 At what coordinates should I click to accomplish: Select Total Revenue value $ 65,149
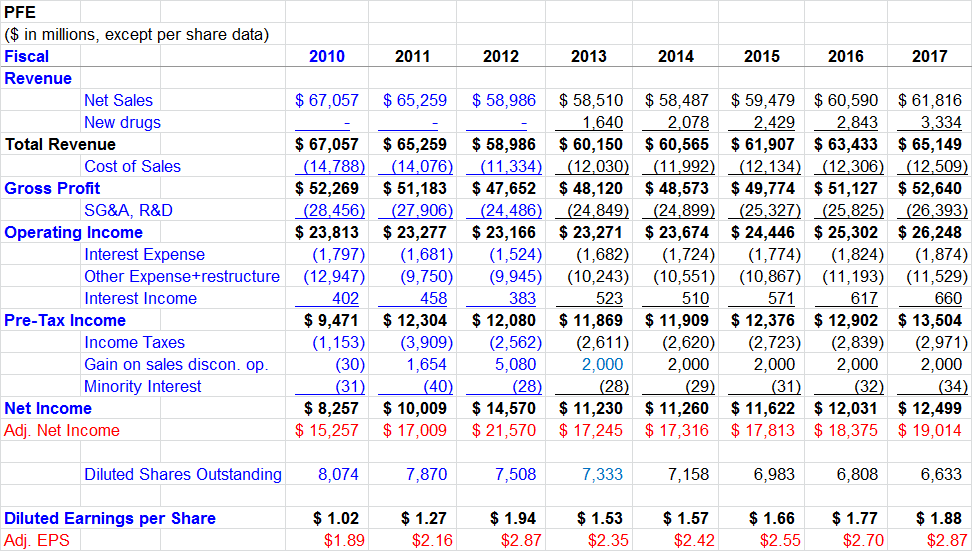tap(930, 144)
